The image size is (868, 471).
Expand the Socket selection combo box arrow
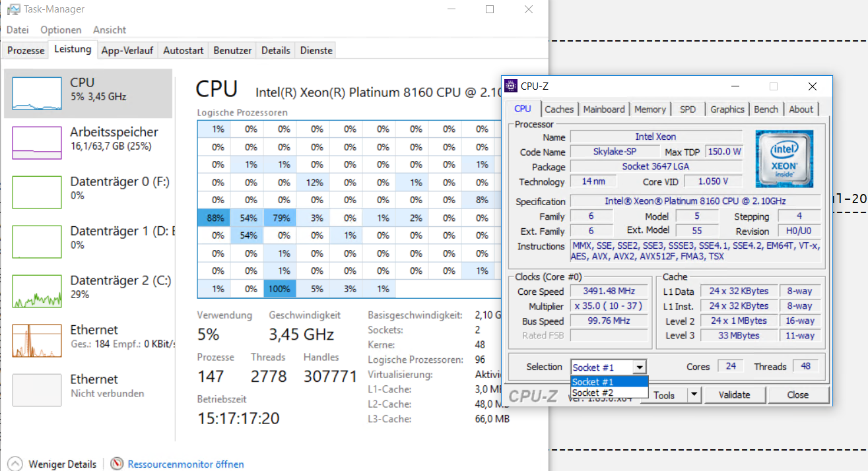pos(639,367)
